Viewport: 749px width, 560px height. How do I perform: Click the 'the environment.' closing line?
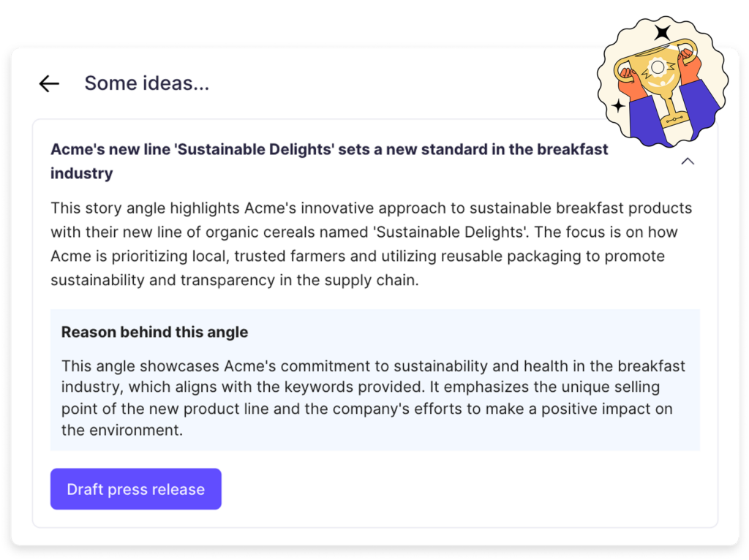point(122,430)
